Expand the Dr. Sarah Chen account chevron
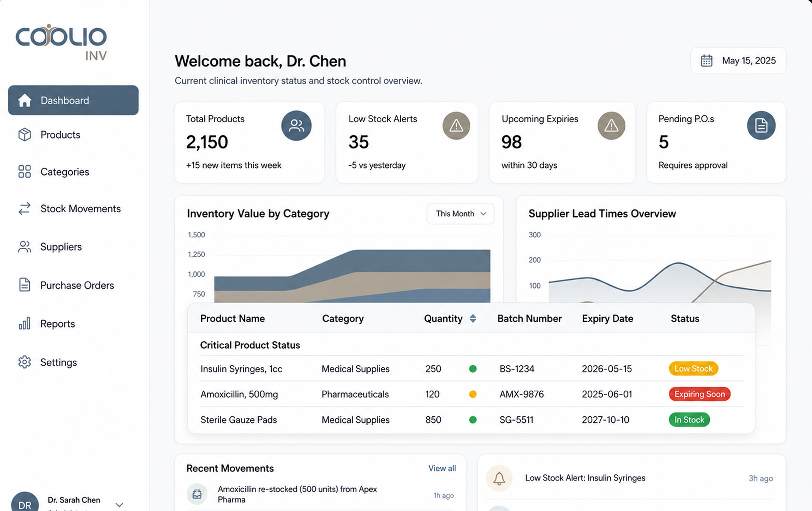 tap(119, 504)
